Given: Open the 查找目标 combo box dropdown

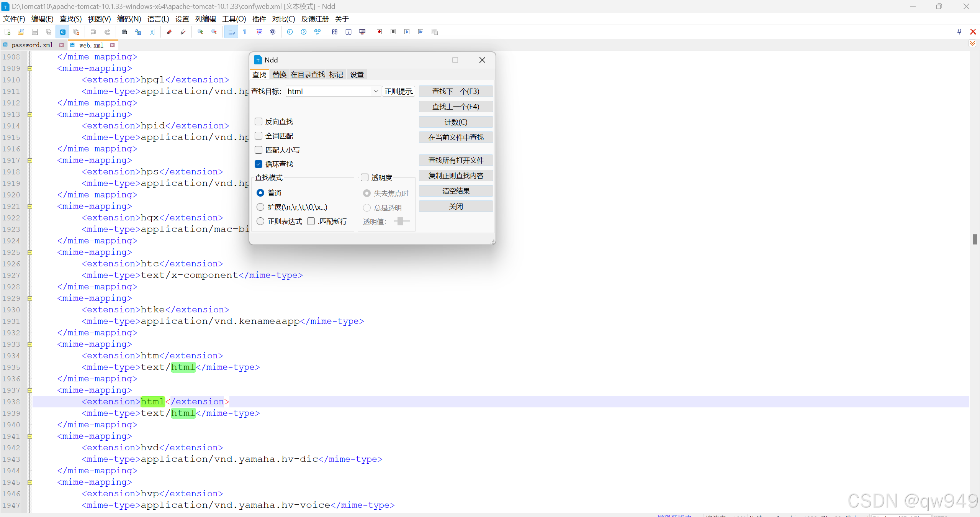Looking at the screenshot, I should pos(376,91).
